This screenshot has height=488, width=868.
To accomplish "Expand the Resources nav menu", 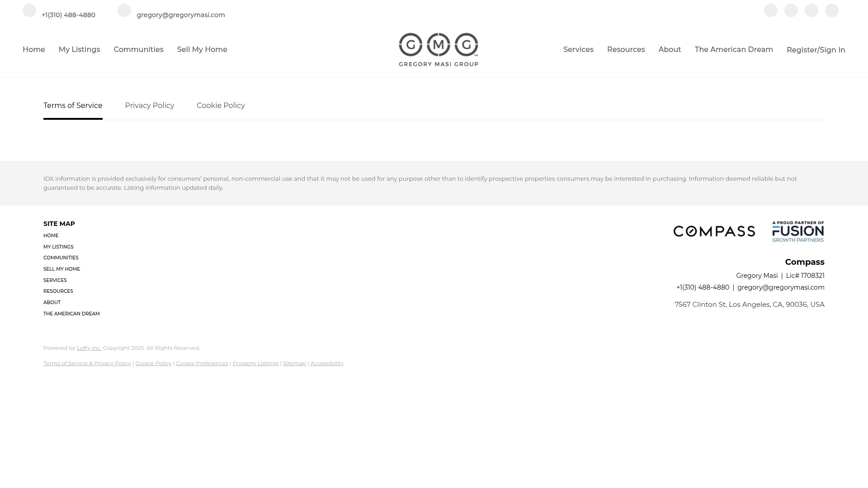I will [x=626, y=50].
